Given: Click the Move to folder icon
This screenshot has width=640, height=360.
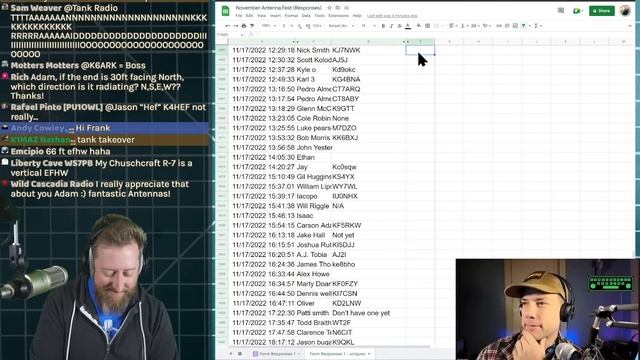Looking at the screenshot, I should tap(338, 8).
